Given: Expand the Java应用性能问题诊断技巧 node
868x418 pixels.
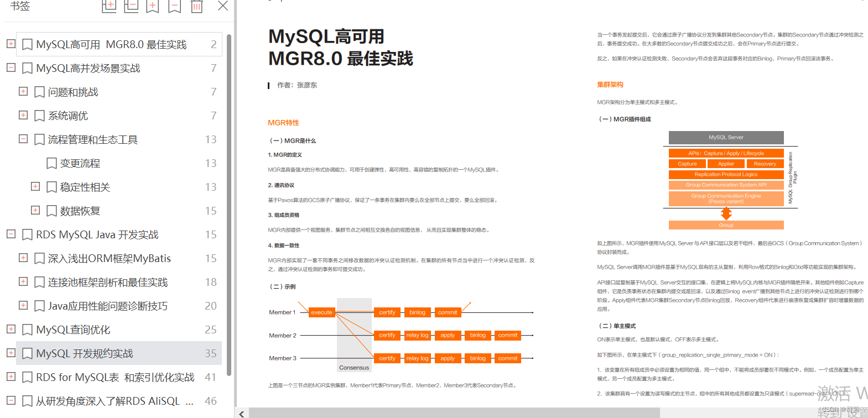Looking at the screenshot, I should point(23,305).
